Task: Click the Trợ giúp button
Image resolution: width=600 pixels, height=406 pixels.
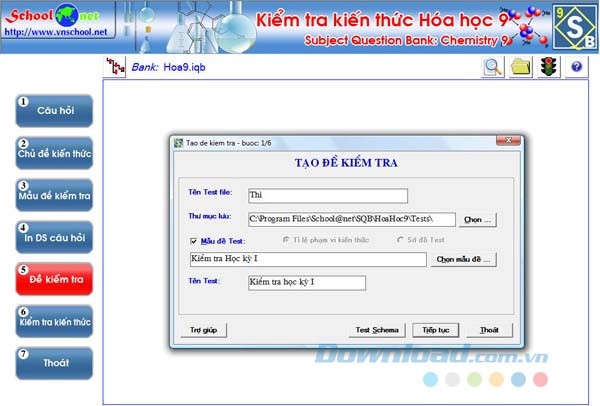Action: tap(204, 330)
